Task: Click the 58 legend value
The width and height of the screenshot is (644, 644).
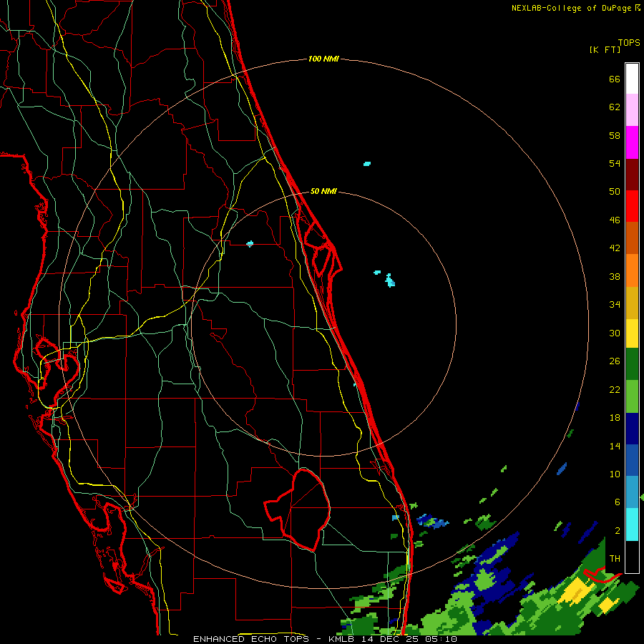Action: [615, 135]
